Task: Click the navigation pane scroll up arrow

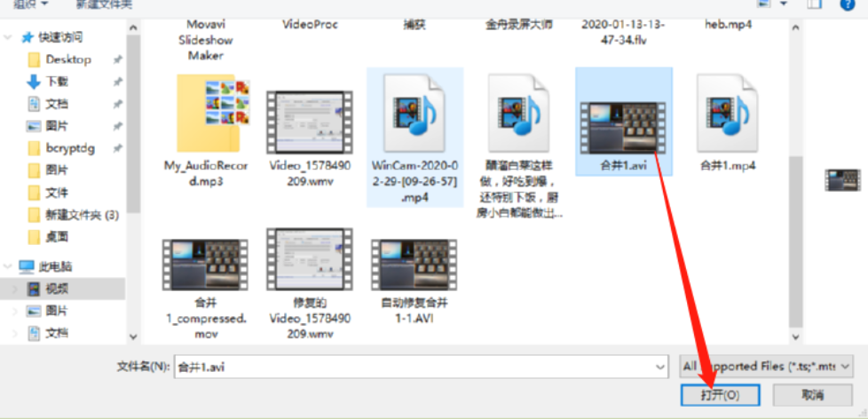Action: coord(133,28)
